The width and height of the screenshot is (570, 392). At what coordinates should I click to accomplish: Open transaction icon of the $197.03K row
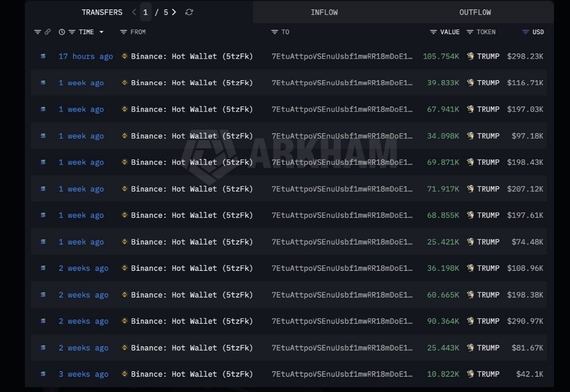(43, 109)
